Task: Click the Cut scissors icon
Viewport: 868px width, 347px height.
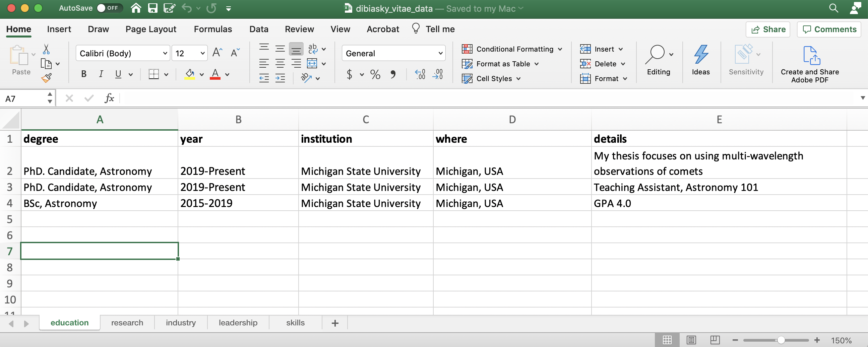Action: (46, 49)
